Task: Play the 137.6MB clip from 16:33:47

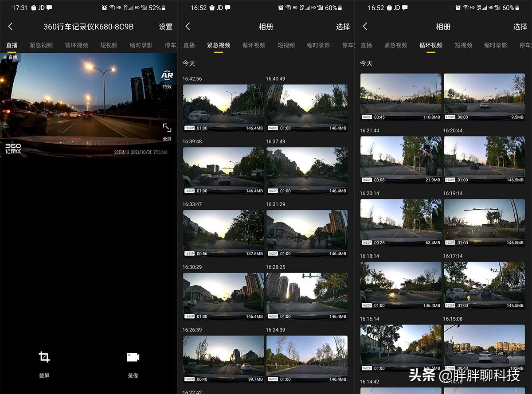Action: point(223,234)
